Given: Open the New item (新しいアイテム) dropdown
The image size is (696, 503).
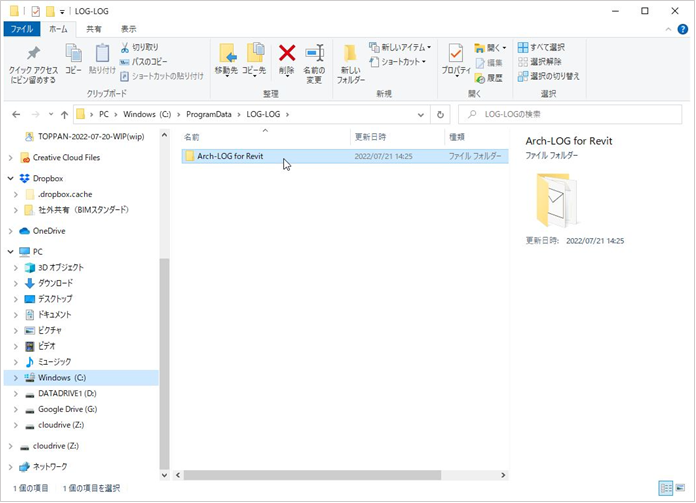Looking at the screenshot, I should [x=400, y=47].
